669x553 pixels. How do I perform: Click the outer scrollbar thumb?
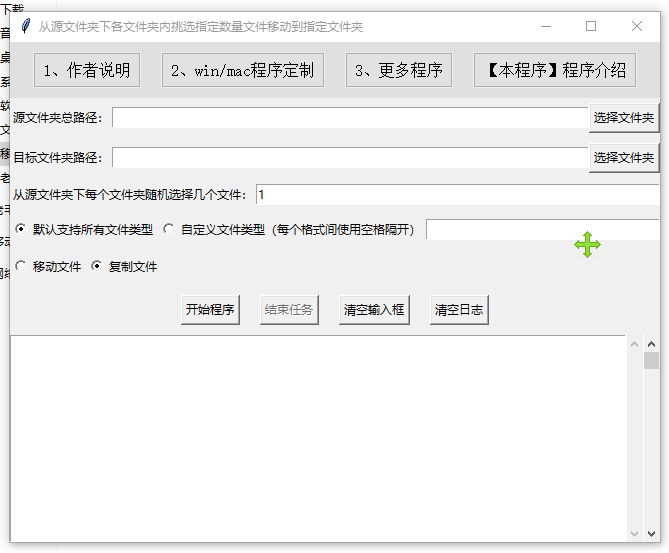pos(652,361)
